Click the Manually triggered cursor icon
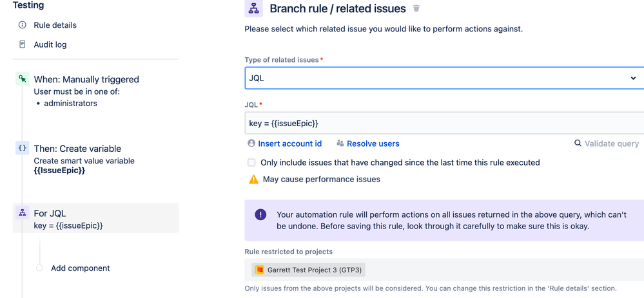The height and width of the screenshot is (298, 644). (23, 79)
